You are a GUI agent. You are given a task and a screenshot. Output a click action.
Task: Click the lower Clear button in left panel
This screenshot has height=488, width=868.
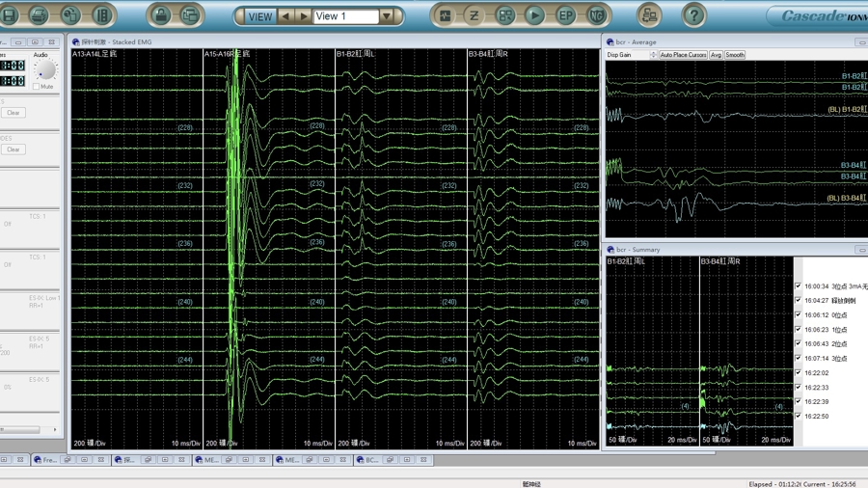pyautogui.click(x=14, y=149)
